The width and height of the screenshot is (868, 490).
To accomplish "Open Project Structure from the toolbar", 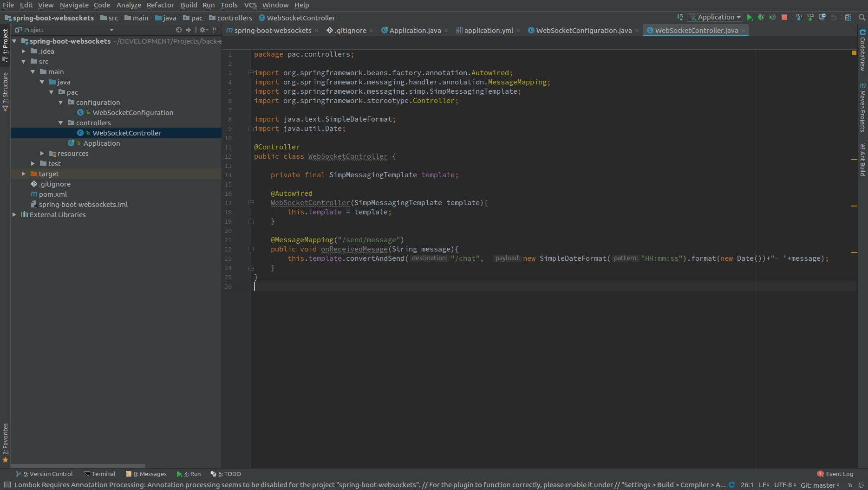I will pyautogui.click(x=848, y=18).
